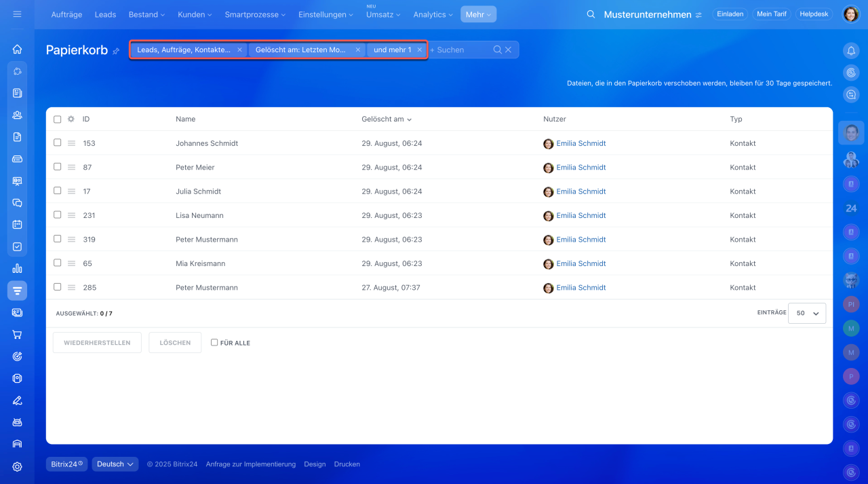Expand the Einträge 50 page size dropdown
The image size is (868, 484).
coord(807,313)
